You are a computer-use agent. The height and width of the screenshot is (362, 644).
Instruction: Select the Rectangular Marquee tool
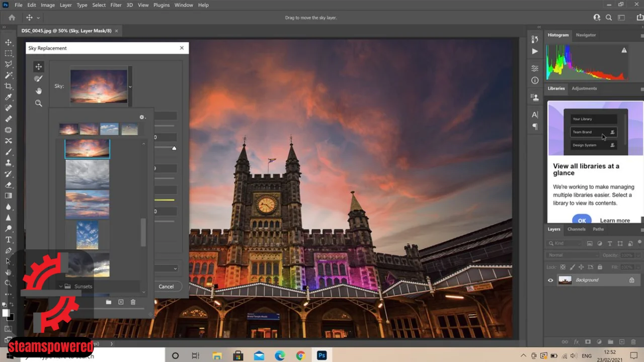9,53
